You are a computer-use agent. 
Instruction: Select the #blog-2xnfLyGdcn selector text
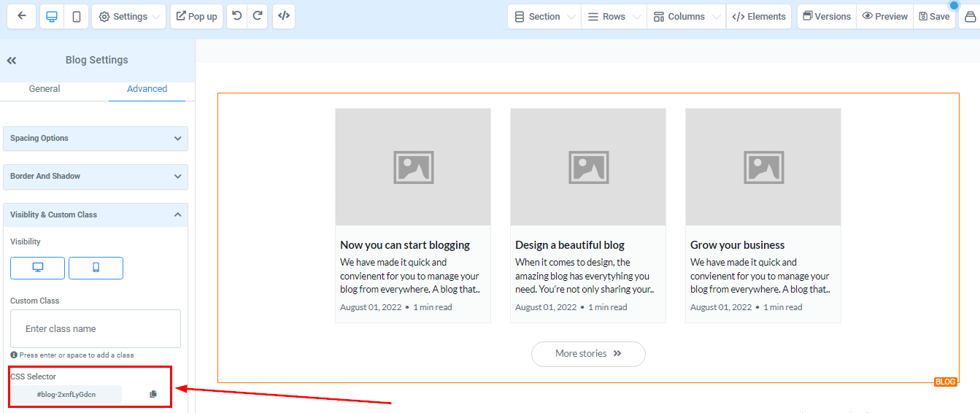[66, 394]
